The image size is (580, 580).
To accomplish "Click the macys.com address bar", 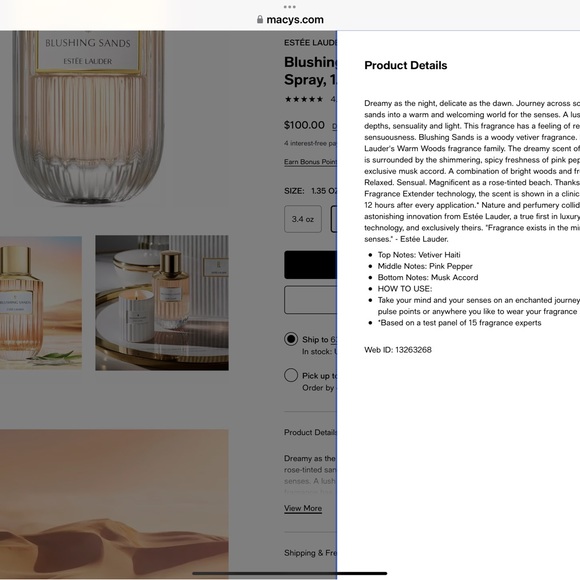I will 290,19.
